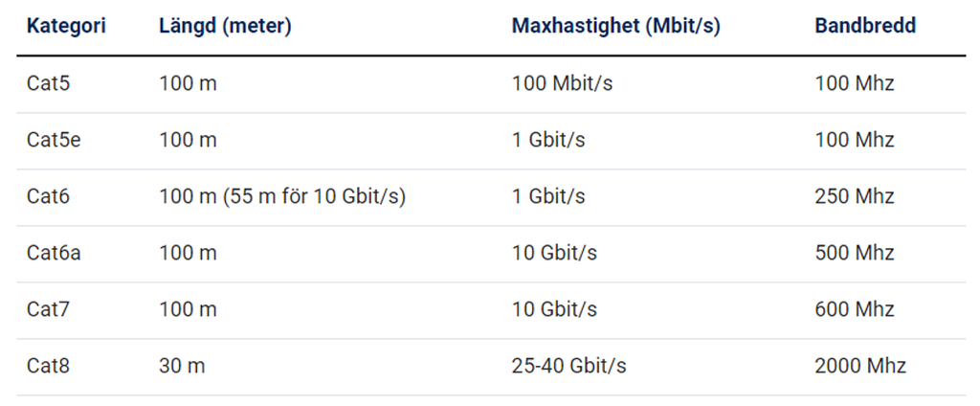Select the Cat6a category cell
This screenshot has height=406, width=980.
[54, 253]
